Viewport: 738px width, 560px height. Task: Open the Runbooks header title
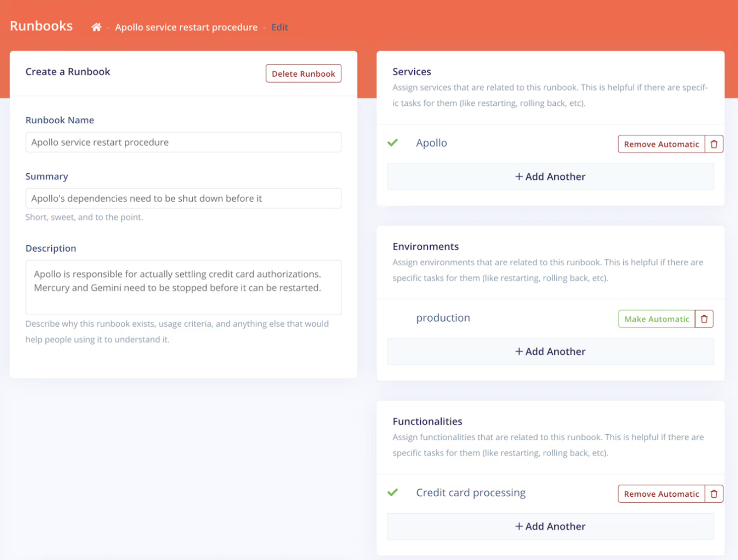[x=41, y=26]
